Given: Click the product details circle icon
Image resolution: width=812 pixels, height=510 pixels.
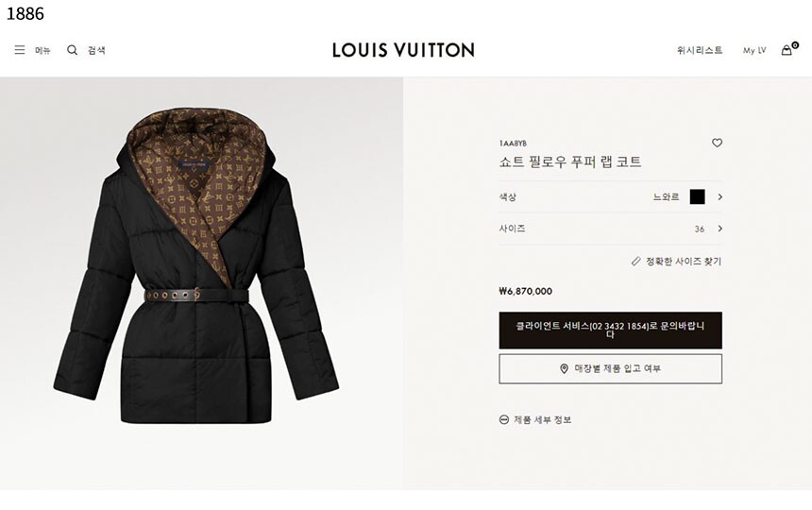Looking at the screenshot, I should click(x=504, y=420).
